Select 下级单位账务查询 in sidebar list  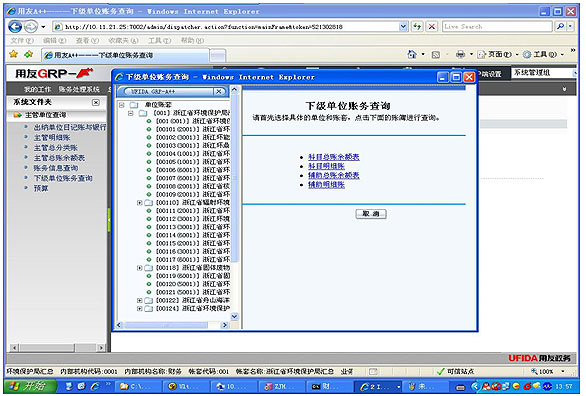pyautogui.click(x=63, y=178)
